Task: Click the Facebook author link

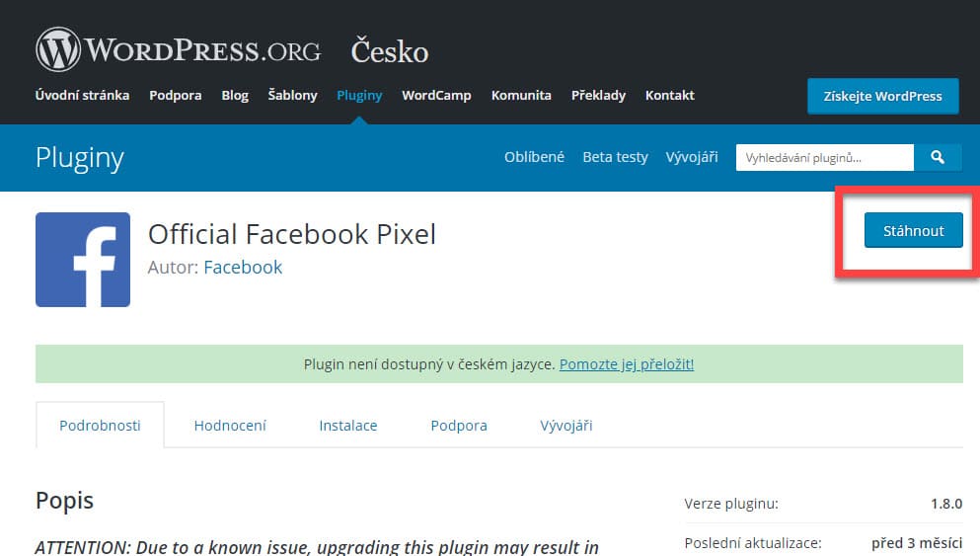Action: click(x=243, y=267)
